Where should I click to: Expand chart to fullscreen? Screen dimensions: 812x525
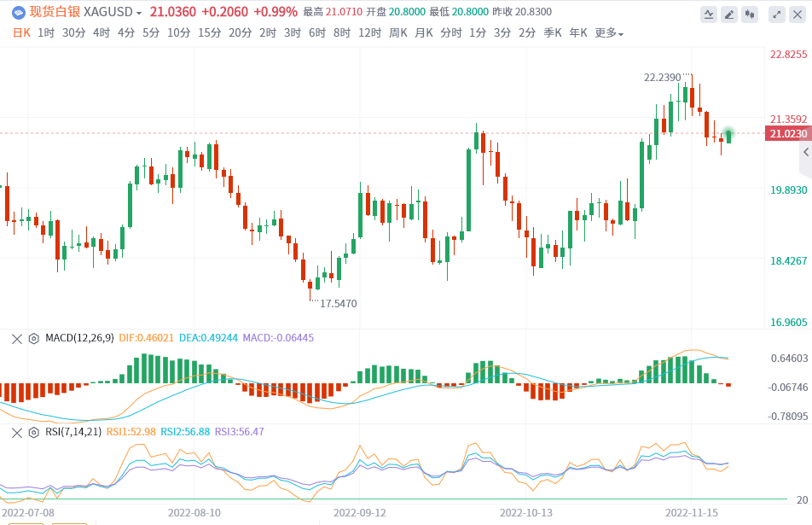tap(777, 15)
